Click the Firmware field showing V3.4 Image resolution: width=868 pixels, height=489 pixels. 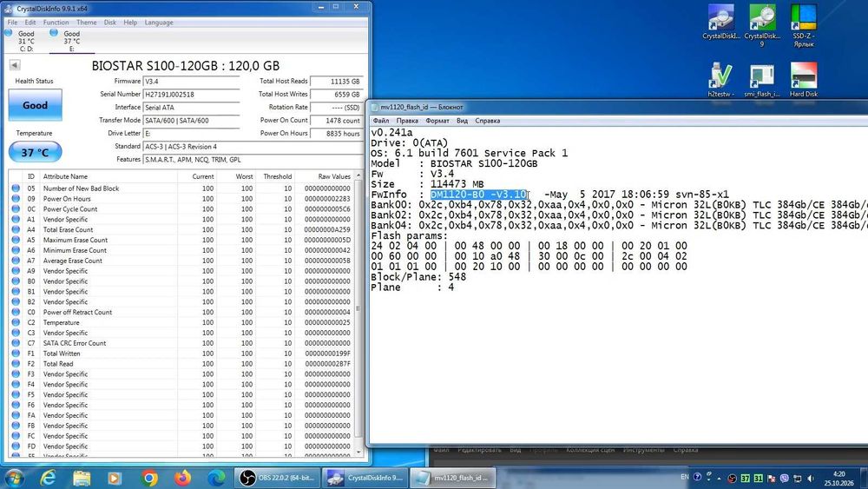click(191, 82)
